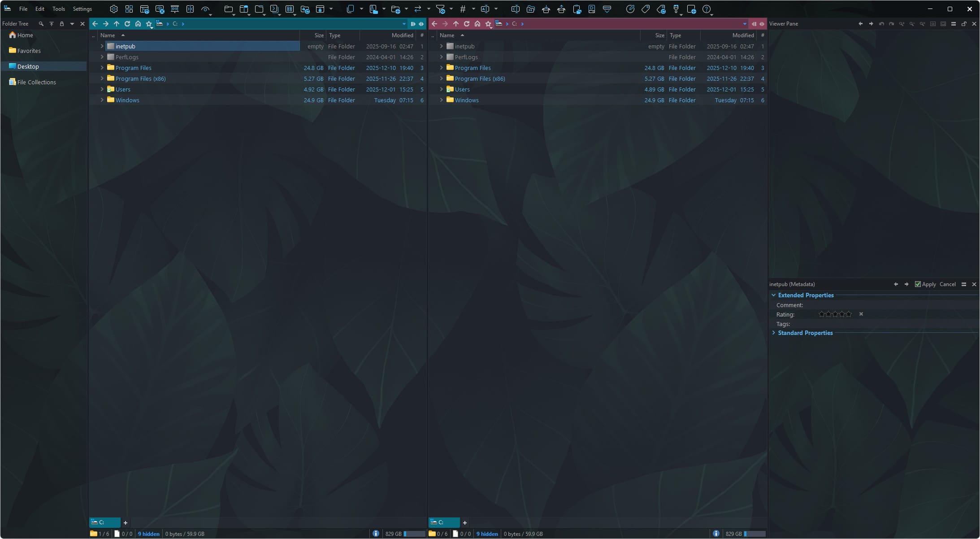Expand Program Files folder in left pane
The width and height of the screenshot is (980, 539).
pos(102,68)
